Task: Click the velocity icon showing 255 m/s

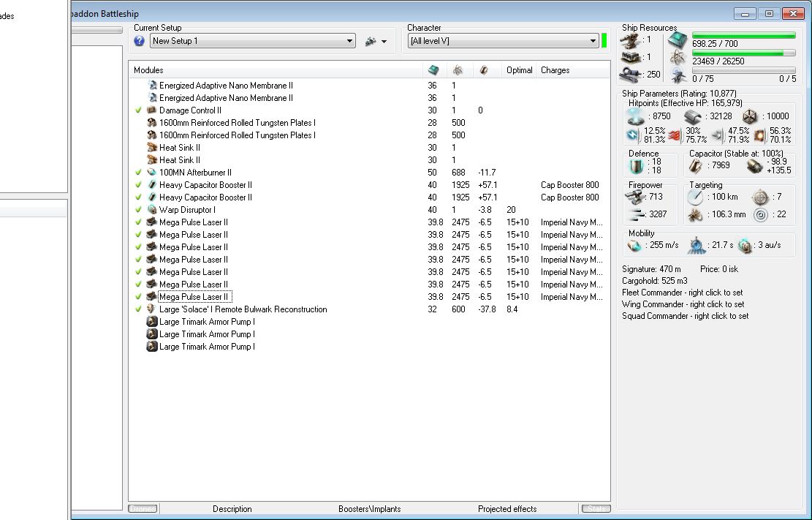Action: [x=635, y=245]
